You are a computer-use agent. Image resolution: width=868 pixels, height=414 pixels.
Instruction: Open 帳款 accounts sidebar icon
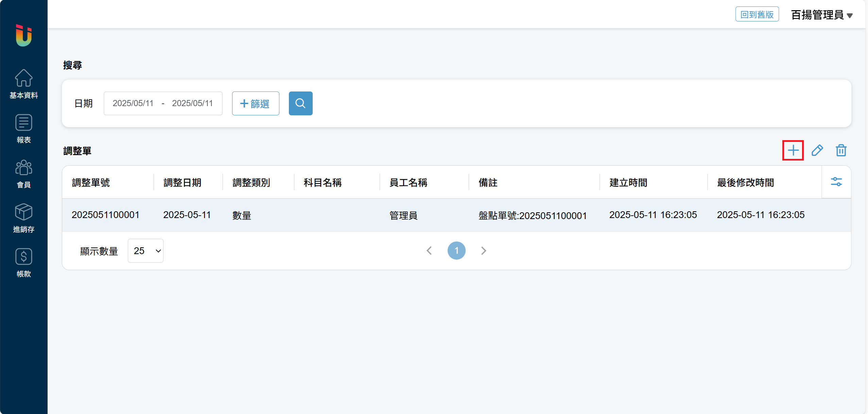(24, 263)
